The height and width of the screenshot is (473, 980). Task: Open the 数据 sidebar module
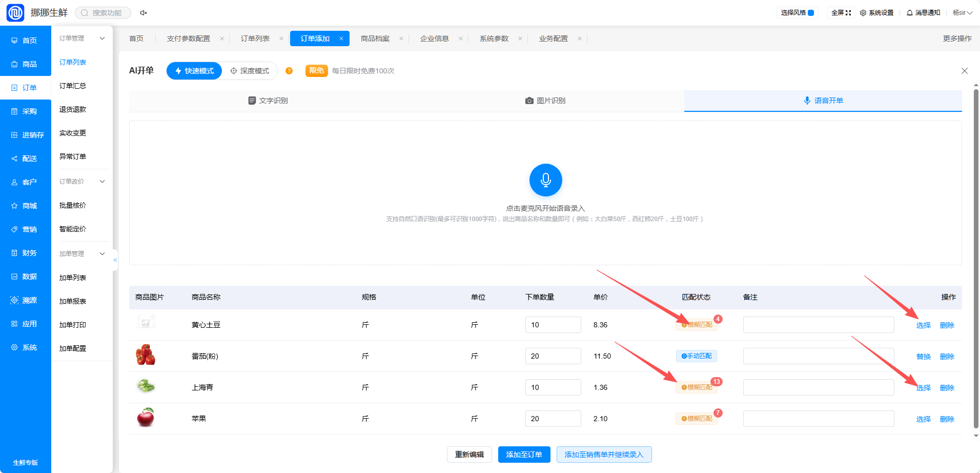[x=26, y=277]
